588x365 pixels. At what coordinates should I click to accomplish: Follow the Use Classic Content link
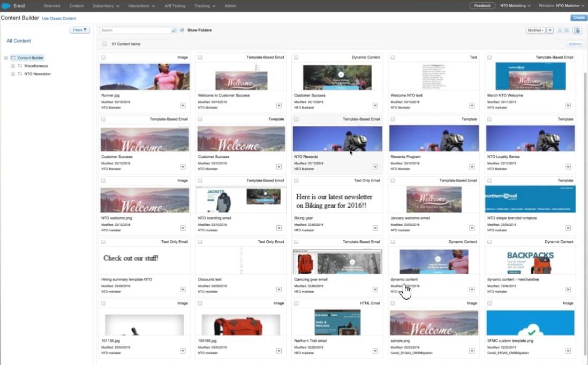point(59,18)
